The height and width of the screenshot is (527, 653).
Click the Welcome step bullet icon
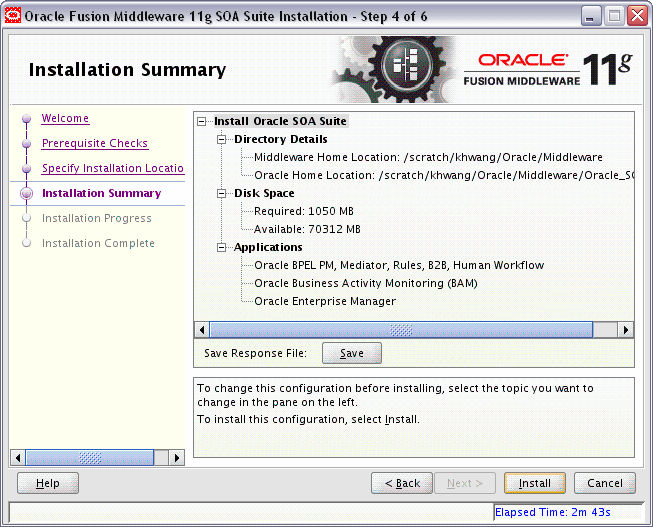pos(27,119)
